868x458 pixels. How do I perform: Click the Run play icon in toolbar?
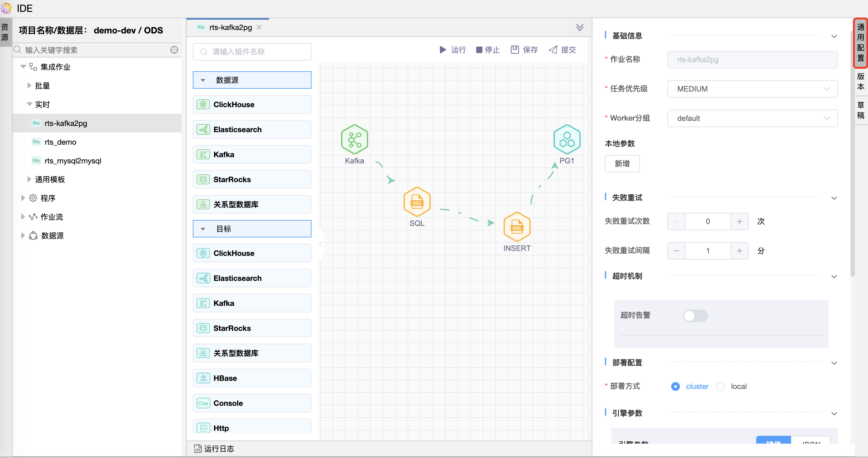click(443, 50)
